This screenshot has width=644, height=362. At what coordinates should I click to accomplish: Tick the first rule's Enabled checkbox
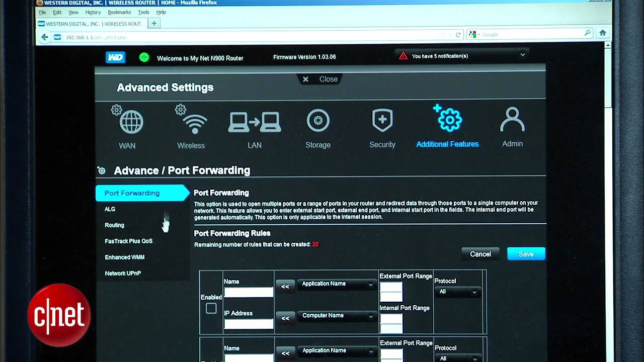pos(211,309)
